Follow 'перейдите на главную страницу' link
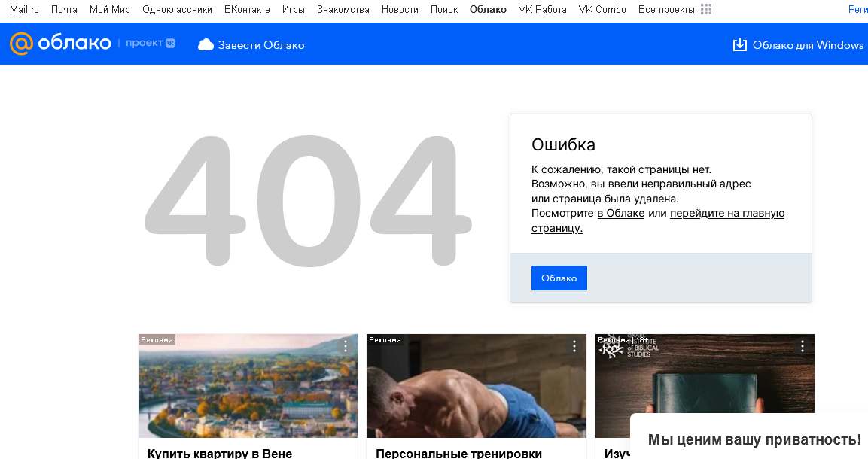This screenshot has height=459, width=868. coord(726,214)
